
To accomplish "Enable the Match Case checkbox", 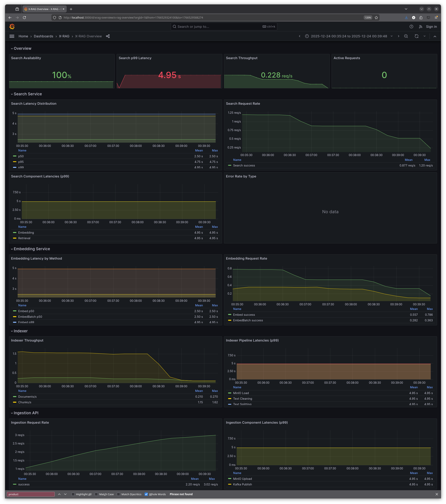I will (x=96, y=494).
